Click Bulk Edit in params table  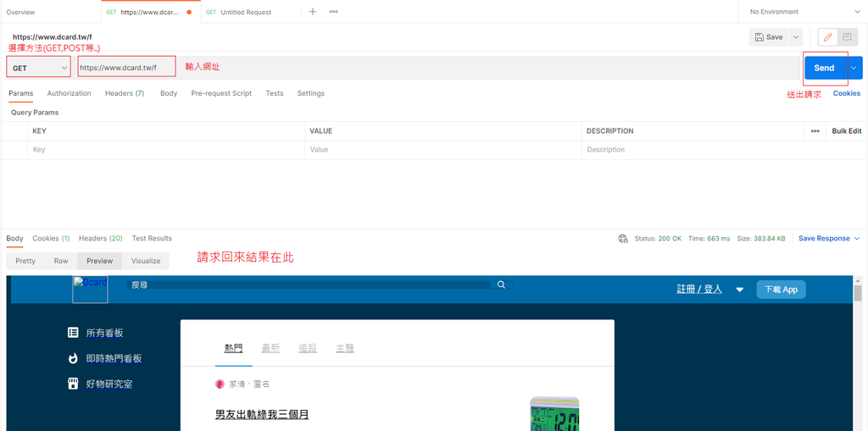tap(847, 131)
